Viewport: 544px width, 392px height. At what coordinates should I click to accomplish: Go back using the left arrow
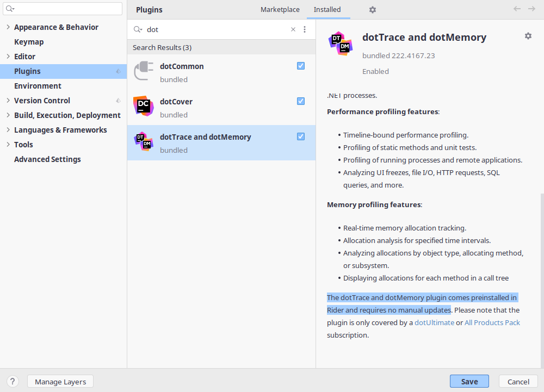(517, 9)
